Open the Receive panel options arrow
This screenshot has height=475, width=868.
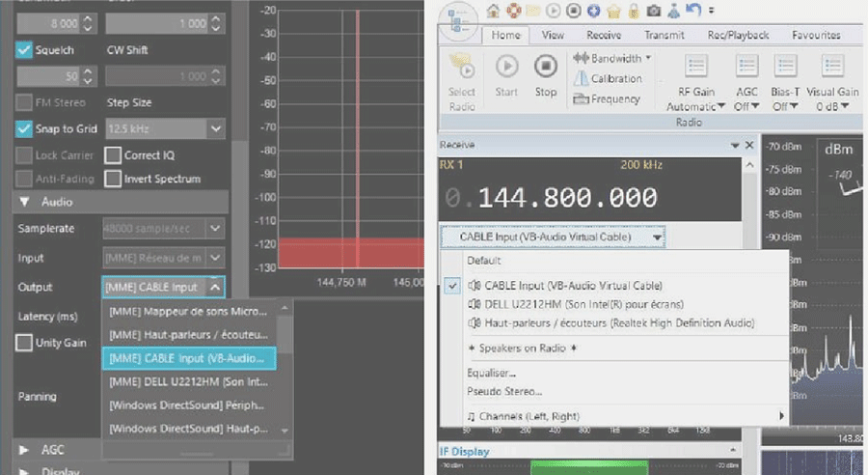pyautogui.click(x=735, y=145)
